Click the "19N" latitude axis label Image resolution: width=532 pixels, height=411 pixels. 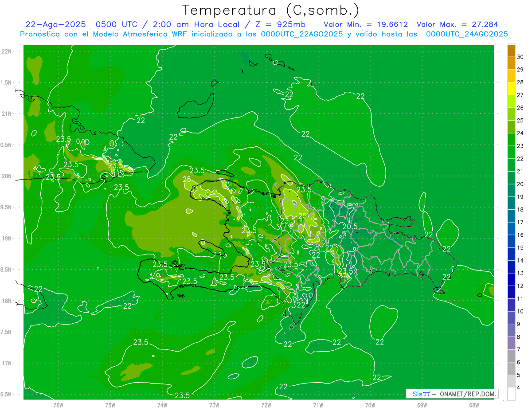[x=7, y=239]
